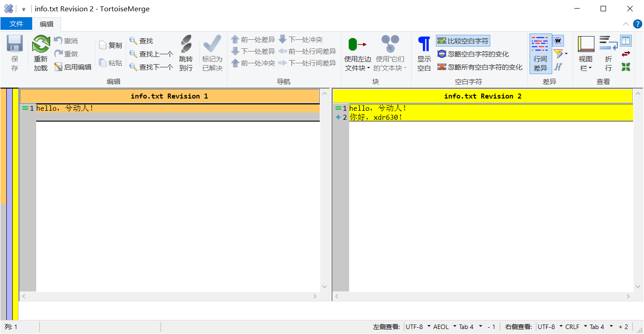Click the '列: 1' column indicator in status bar
Image resolution: width=644 pixels, height=334 pixels.
[11, 327]
